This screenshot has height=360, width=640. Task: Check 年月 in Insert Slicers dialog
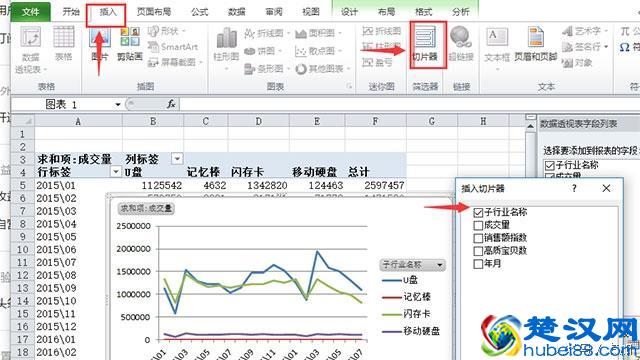(478, 264)
